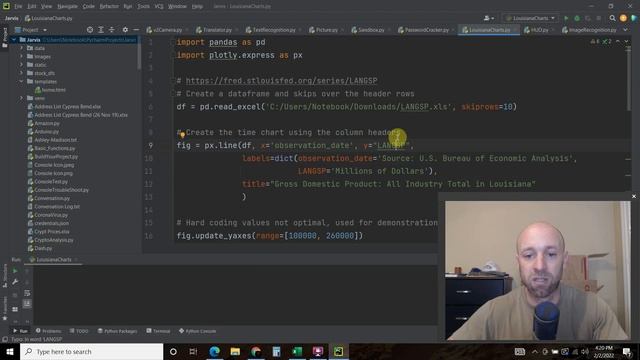Screen dimensions: 640x360
Task: Open the user account icon in toolbar
Action: (489, 18)
